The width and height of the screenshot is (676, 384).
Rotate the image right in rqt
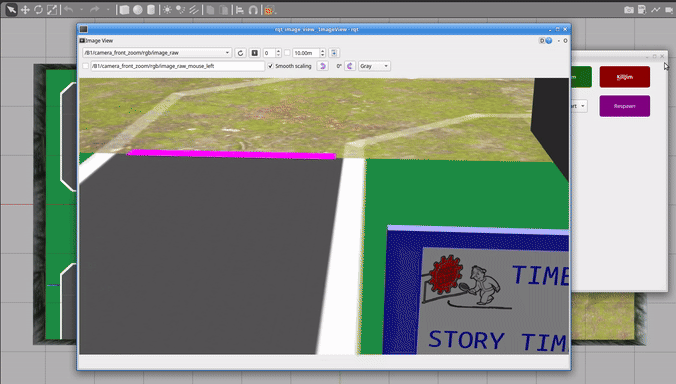(350, 66)
